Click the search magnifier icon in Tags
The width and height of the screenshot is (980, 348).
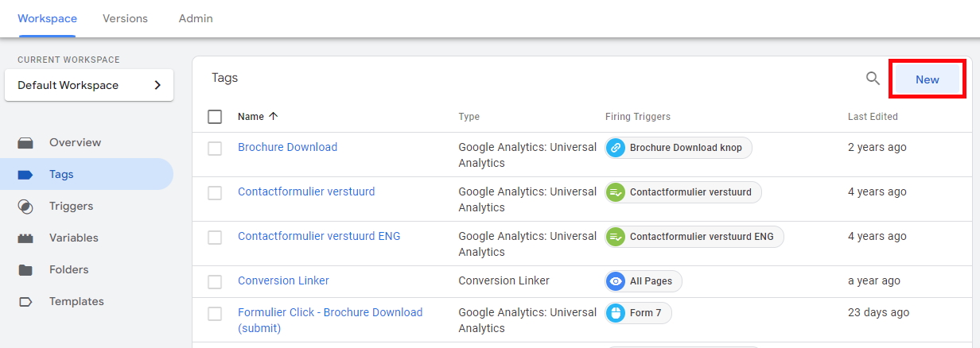click(x=873, y=79)
